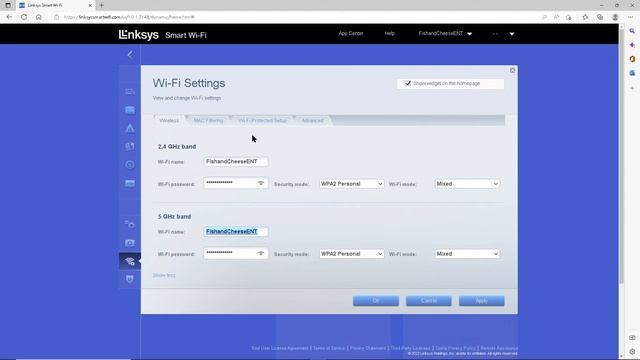Open the browser Favorites star icon
Viewport: 640px width, 360px height.
point(585,17)
